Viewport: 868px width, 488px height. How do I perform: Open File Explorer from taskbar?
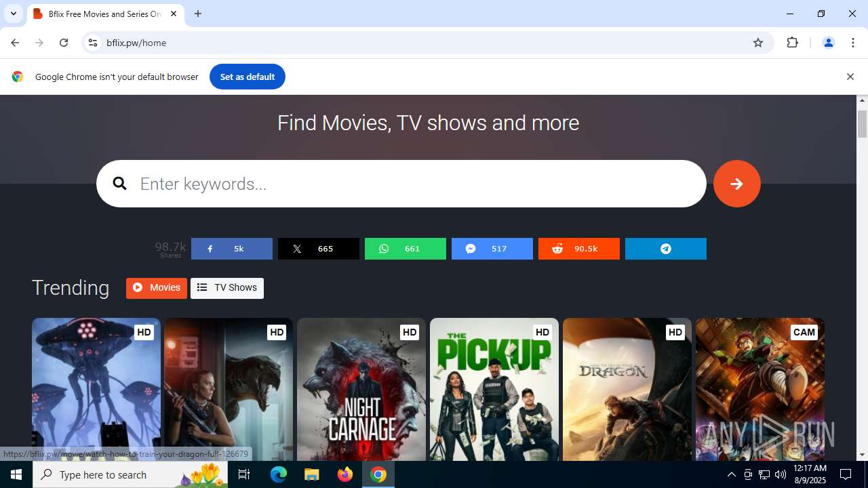click(311, 474)
